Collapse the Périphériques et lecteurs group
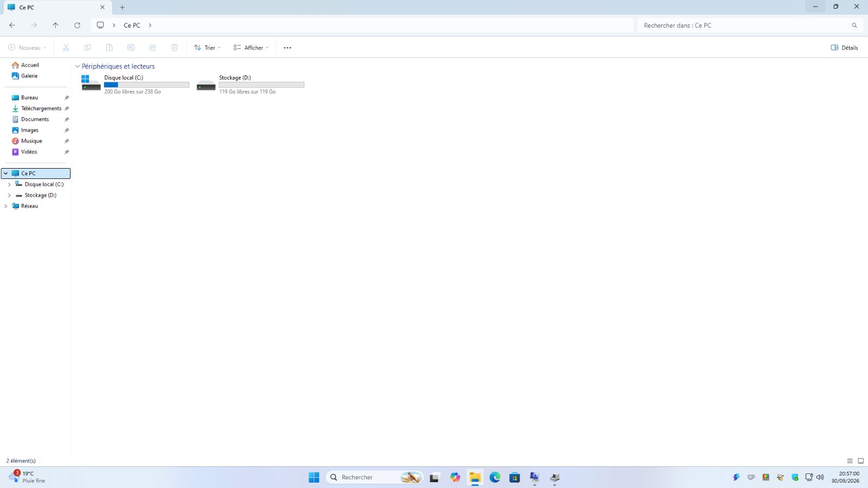Viewport: 868px width, 488px height. point(77,67)
